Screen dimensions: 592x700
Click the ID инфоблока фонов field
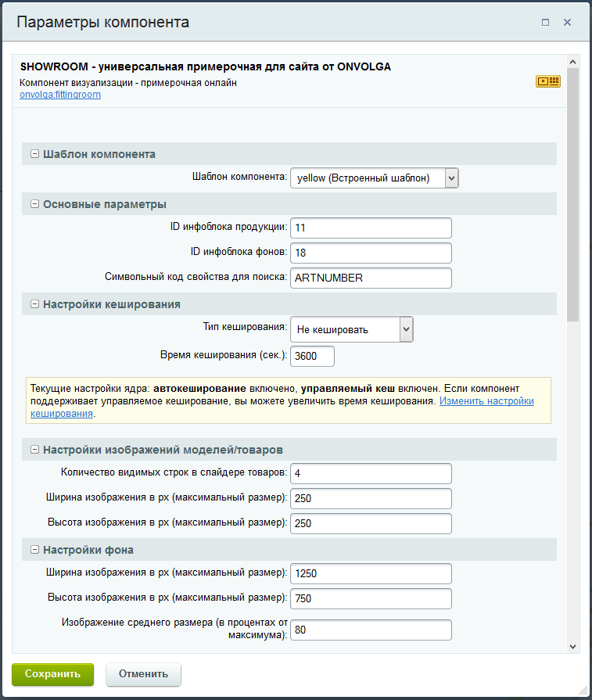coord(371,253)
